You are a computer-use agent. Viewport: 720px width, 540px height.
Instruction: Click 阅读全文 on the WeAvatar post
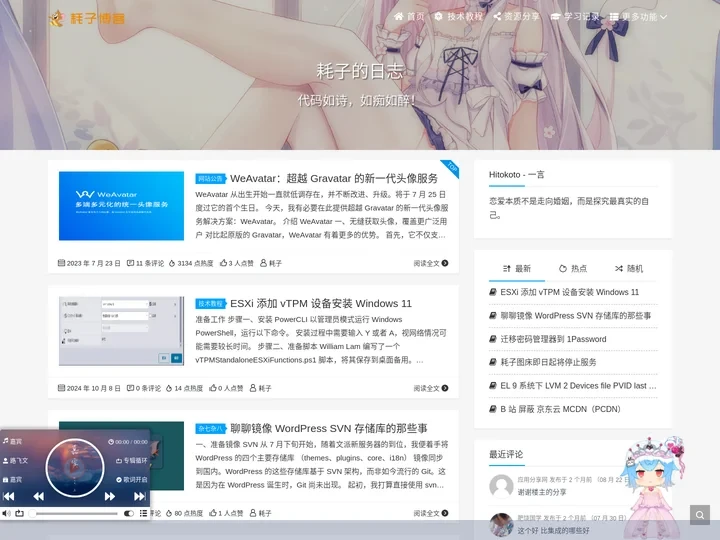click(431, 263)
